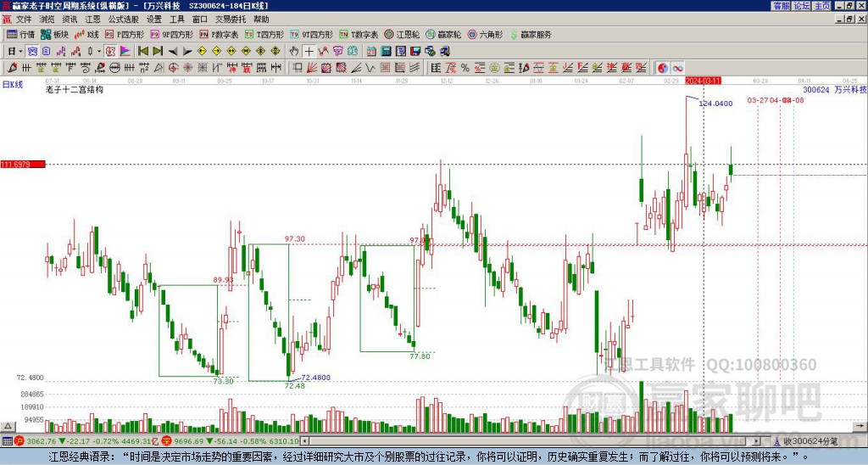
Task: Click the 300624 万兴科技 stock label
Action: (835, 90)
